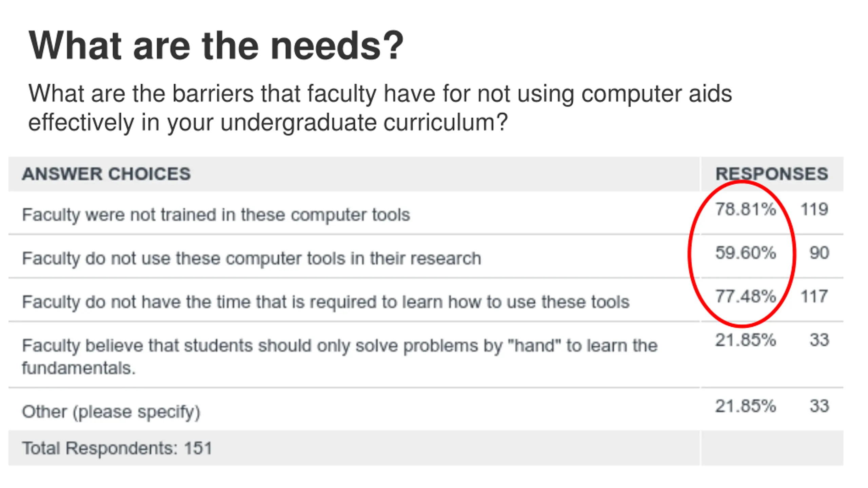Click the 59.60% percentage
Image resolution: width=868 pixels, height=488 pixels.
746,253
